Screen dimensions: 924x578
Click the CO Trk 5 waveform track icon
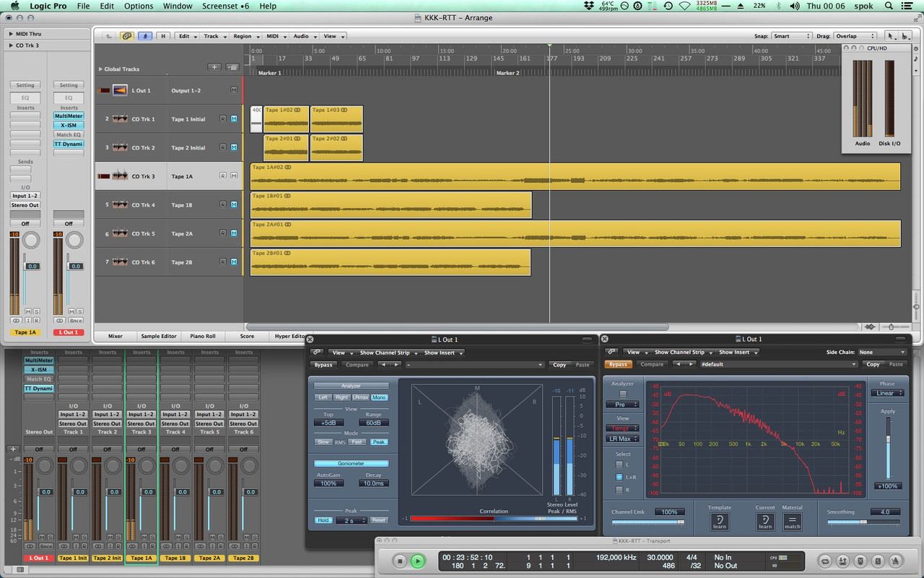point(120,233)
